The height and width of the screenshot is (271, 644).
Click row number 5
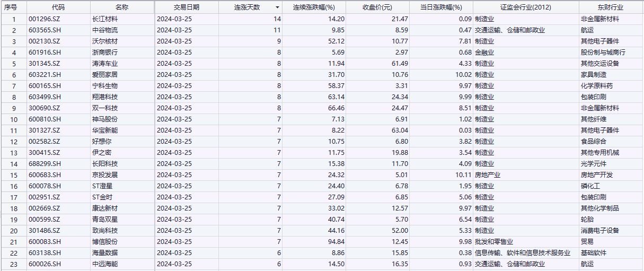pyautogui.click(x=14, y=64)
